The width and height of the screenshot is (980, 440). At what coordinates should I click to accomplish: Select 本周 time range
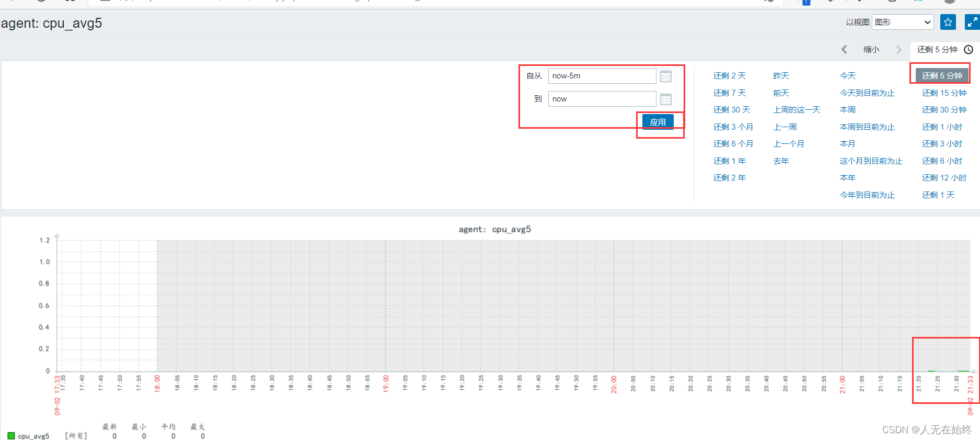tap(848, 109)
